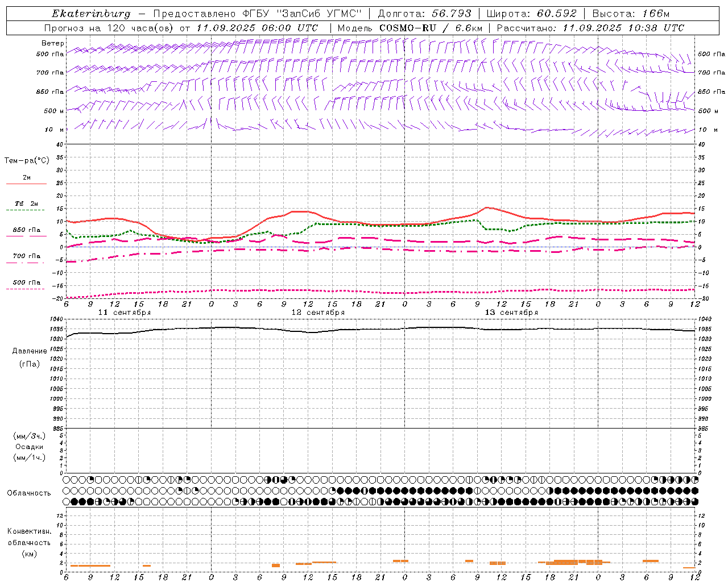This screenshot has width=728, height=582.
Task: Click the 'Ветер' wind panel label
Action: coord(53,43)
